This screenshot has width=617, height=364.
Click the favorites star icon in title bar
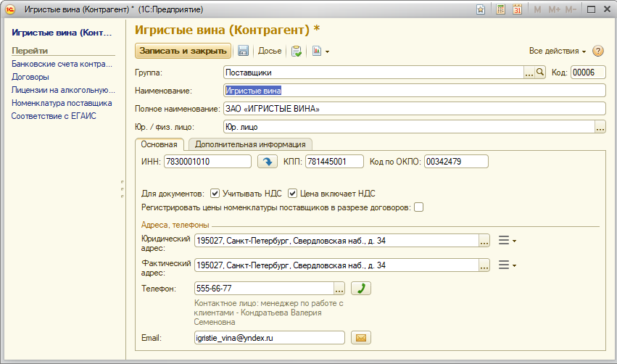tap(481, 9)
